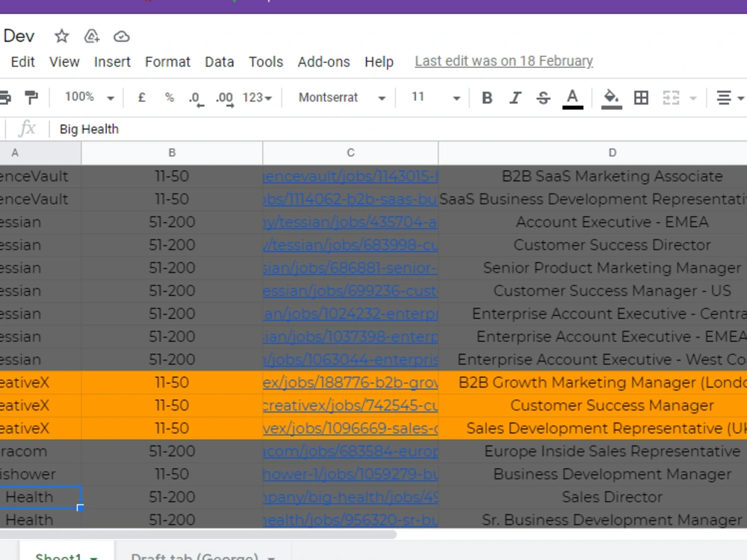This screenshot has height=560, width=747.
Task: Select column D header
Action: point(592,153)
